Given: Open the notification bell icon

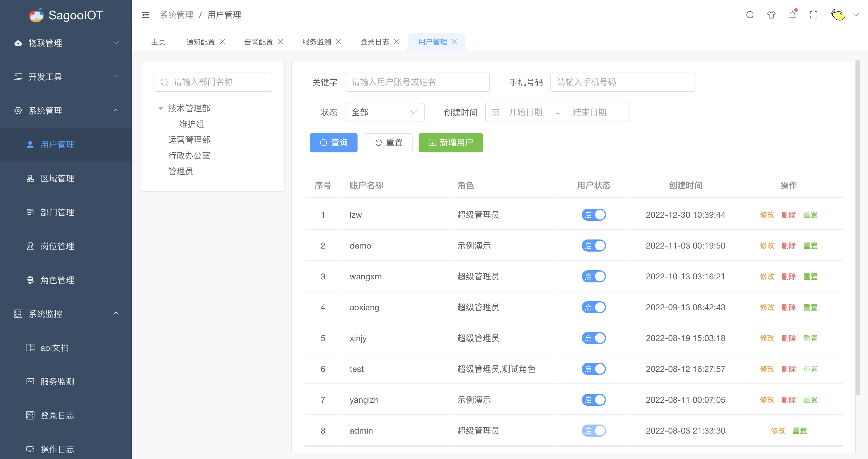Looking at the screenshot, I should click(x=792, y=15).
